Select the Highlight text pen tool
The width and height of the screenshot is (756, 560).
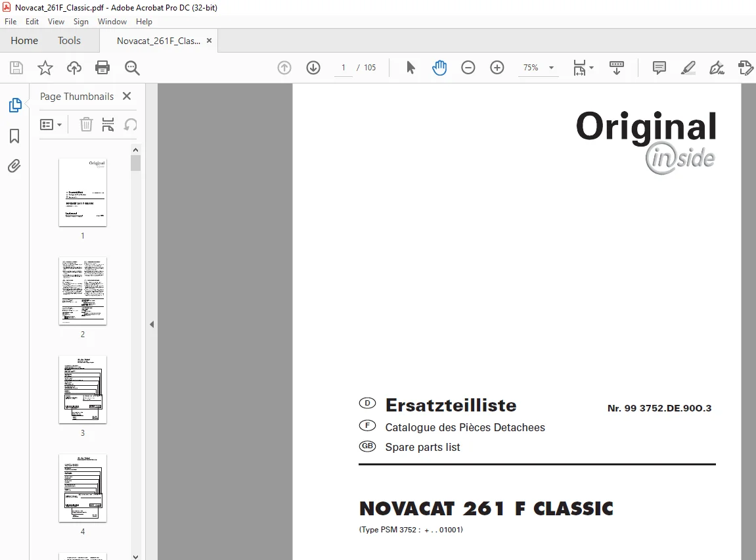[688, 68]
